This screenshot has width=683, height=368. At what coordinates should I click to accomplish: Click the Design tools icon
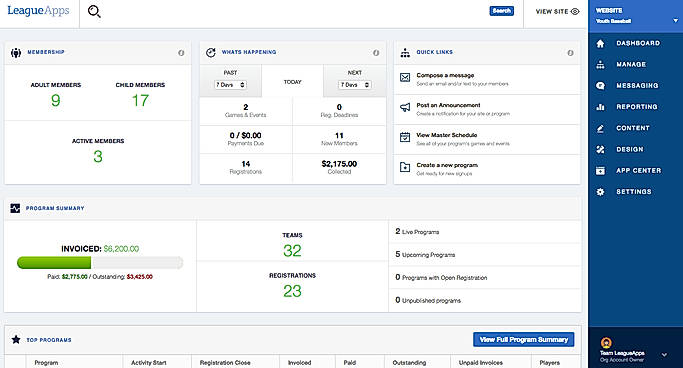(600, 149)
